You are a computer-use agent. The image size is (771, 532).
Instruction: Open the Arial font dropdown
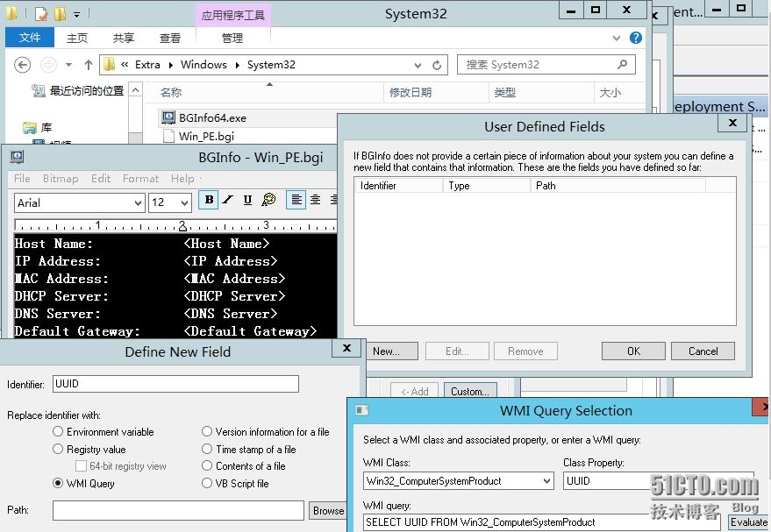pos(139,202)
